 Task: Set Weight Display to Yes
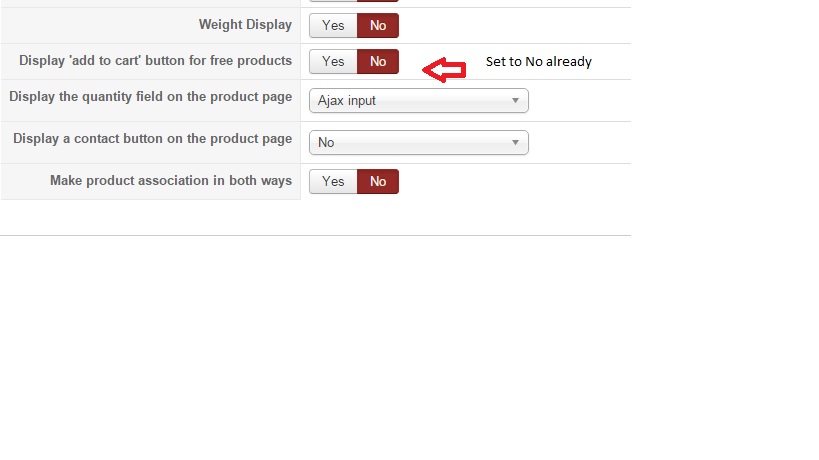tap(333, 25)
